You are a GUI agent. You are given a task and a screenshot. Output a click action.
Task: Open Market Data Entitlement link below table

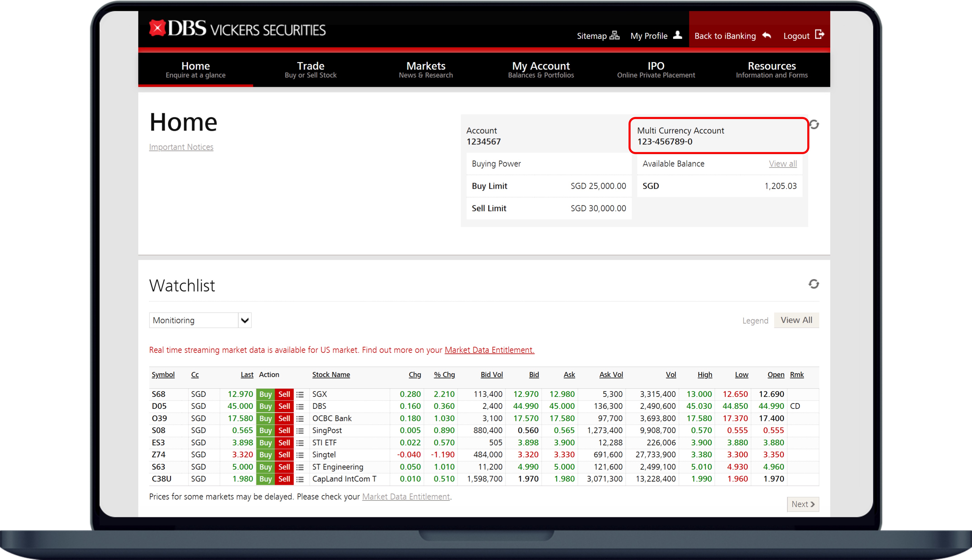tap(406, 497)
